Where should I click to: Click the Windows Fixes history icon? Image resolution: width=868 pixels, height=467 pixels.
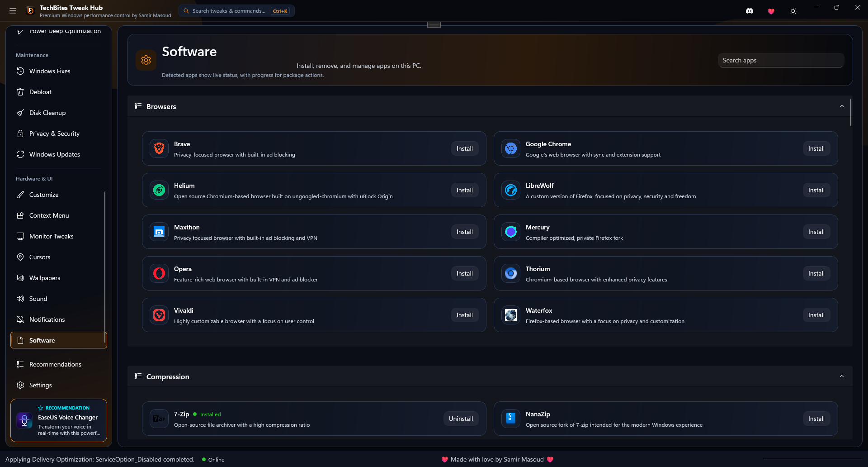pyautogui.click(x=20, y=71)
